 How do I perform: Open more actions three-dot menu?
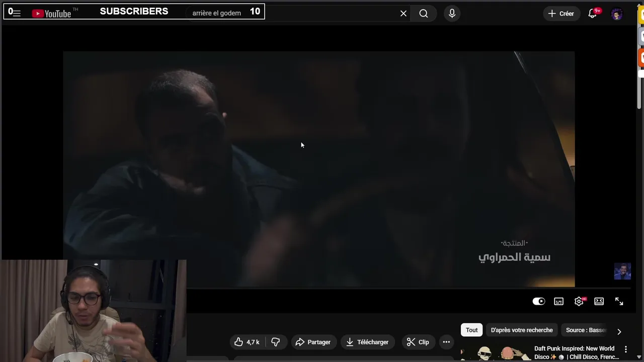[446, 342]
